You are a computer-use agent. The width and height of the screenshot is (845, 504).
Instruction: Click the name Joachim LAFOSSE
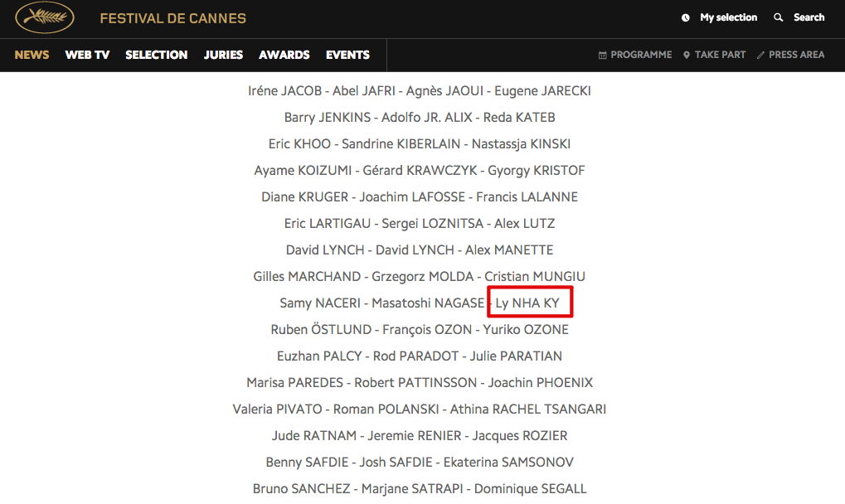(412, 197)
